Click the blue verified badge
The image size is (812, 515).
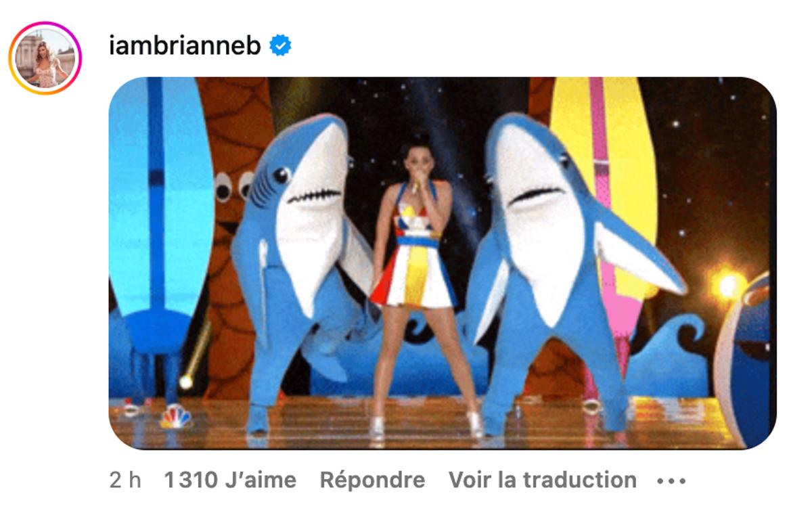(x=281, y=45)
